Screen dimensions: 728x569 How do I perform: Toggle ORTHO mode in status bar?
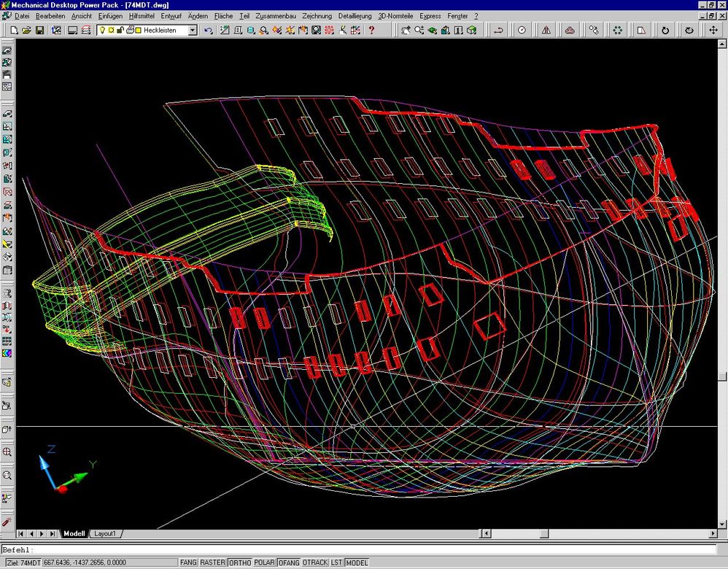tap(240, 562)
